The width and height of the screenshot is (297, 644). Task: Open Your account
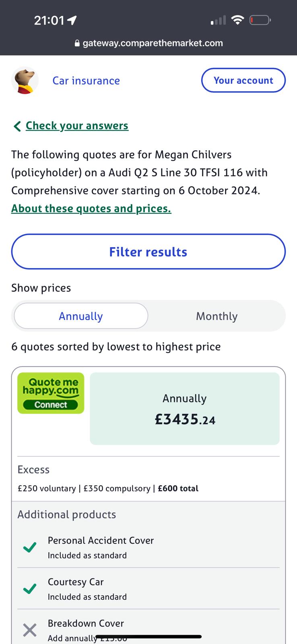243,80
